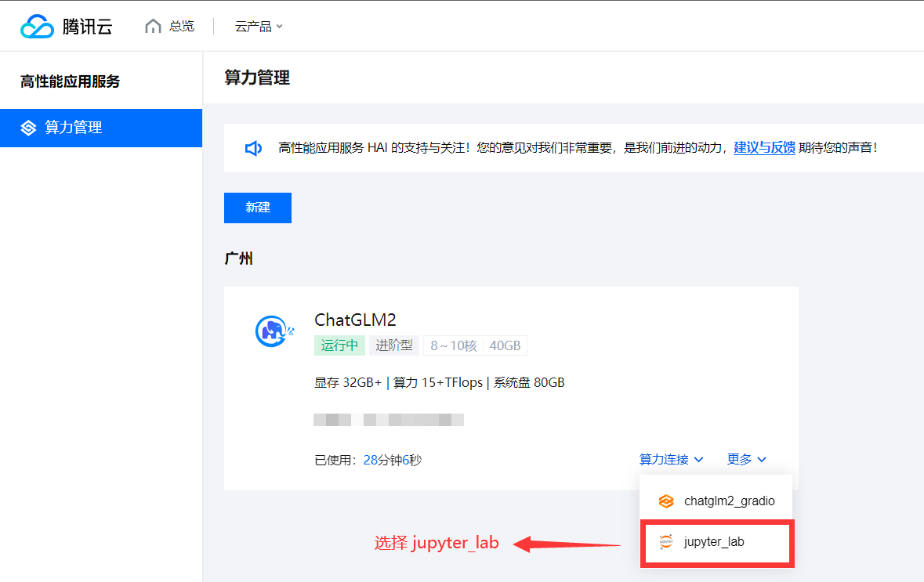Open the 建议与反馈 link

click(x=764, y=148)
